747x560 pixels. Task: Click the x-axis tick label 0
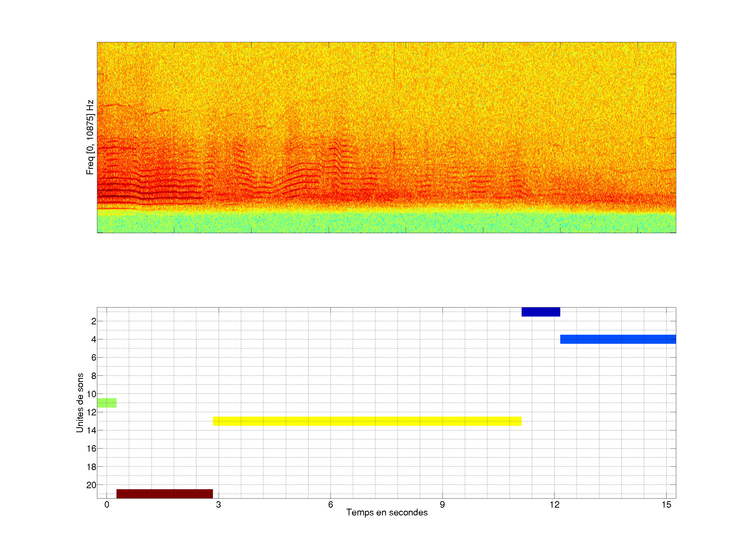[107, 505]
